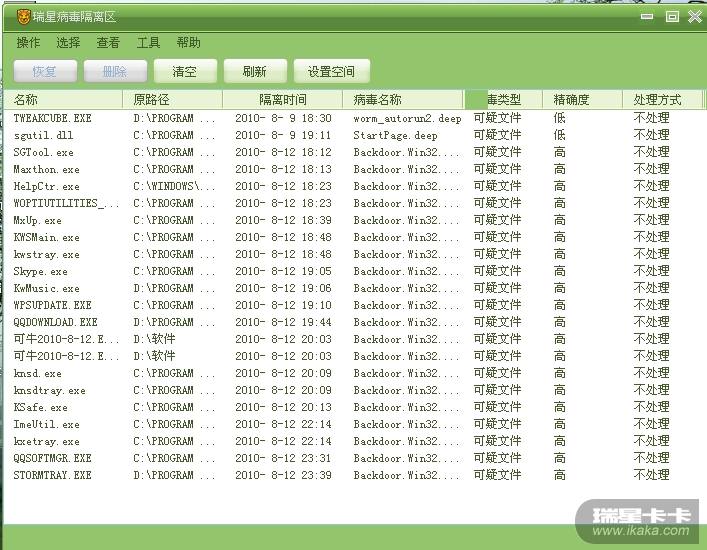
Task: Click the 删除 button
Action: pos(115,71)
